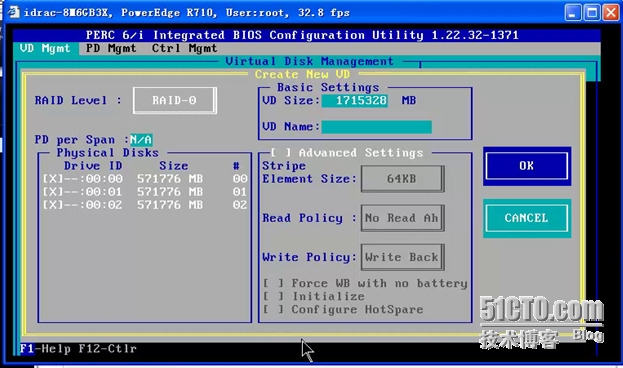Enable the Advanced Settings checkbox
This screenshot has height=368, width=623.
tap(281, 153)
